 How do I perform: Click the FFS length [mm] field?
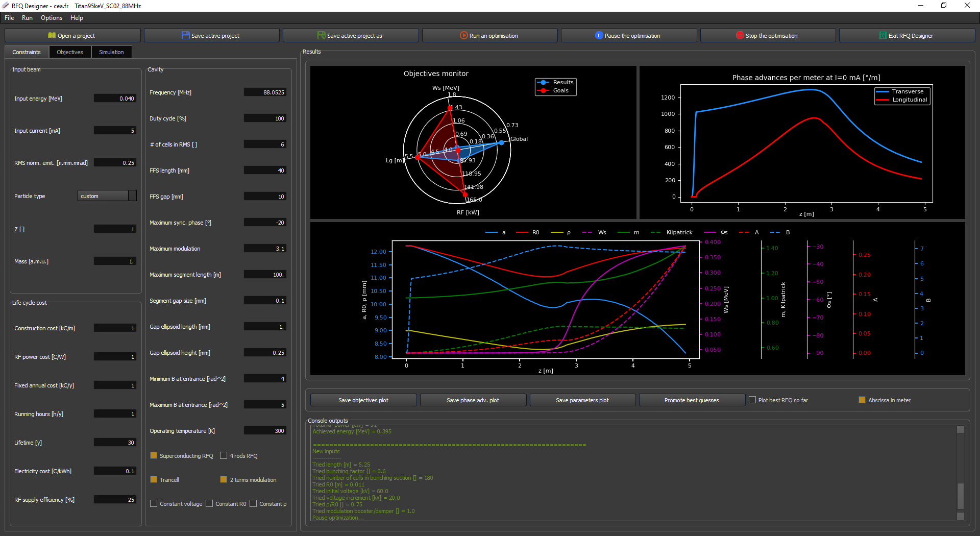click(x=265, y=170)
